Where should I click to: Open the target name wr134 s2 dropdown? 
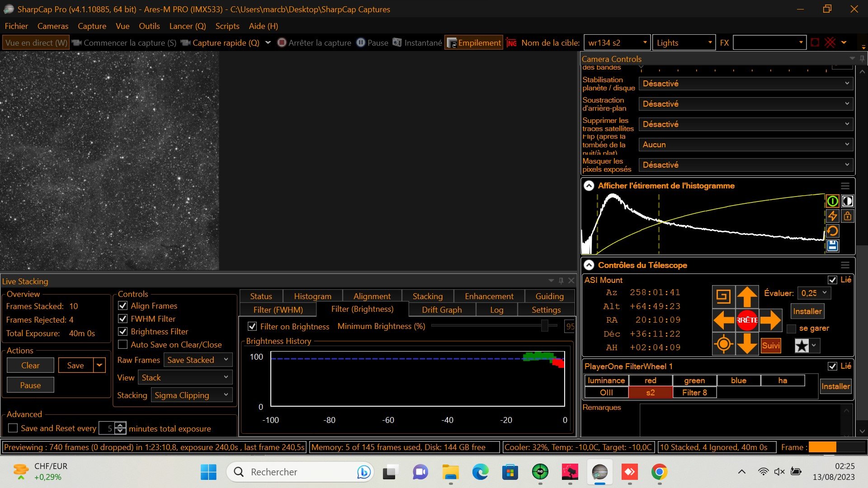(617, 42)
